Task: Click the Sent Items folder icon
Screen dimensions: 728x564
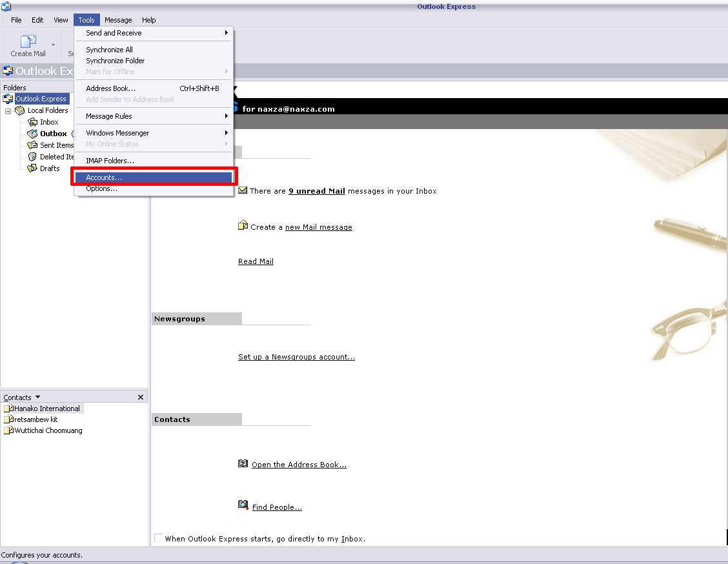Action: (32, 145)
